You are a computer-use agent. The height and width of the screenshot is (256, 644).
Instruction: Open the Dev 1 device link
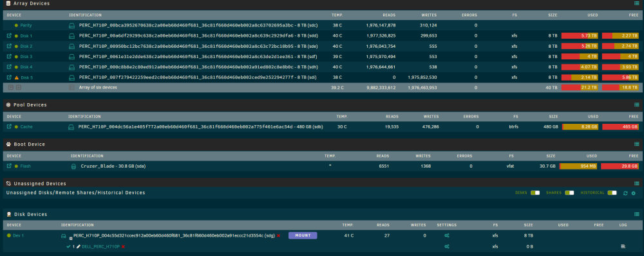19,236
